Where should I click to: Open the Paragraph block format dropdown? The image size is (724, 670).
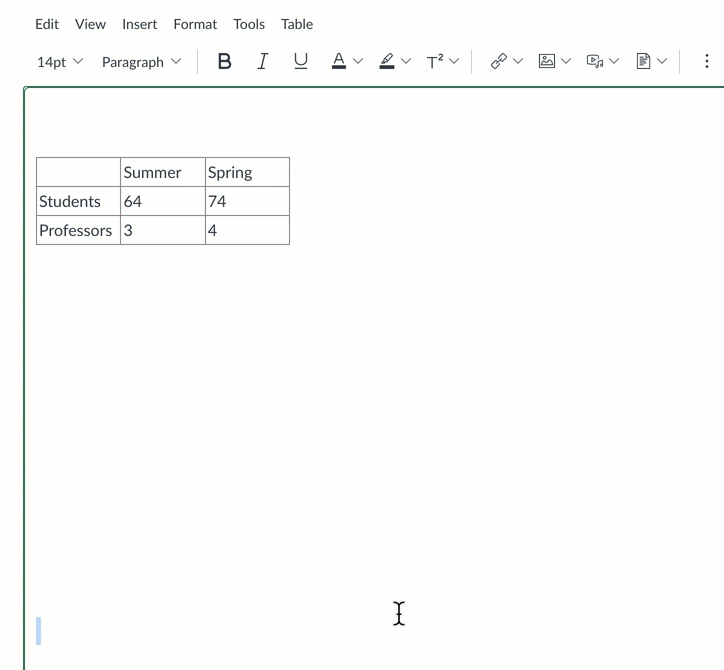click(141, 62)
